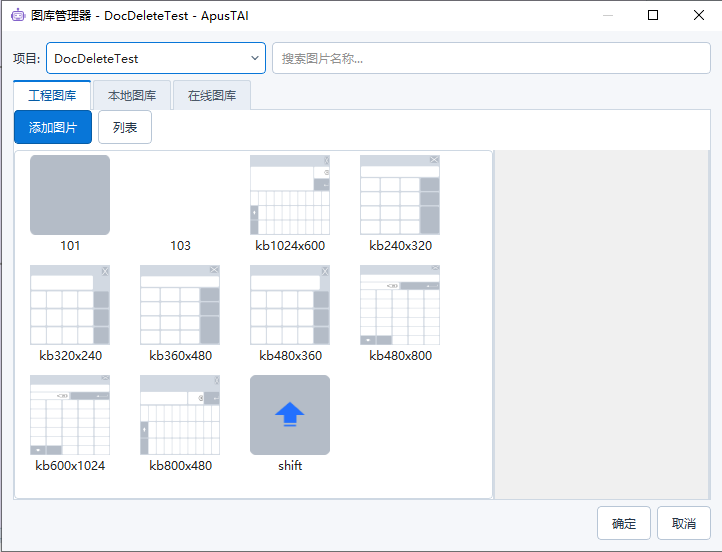Select the kb320x240 keyboard image
The image size is (722, 552).
coord(70,305)
